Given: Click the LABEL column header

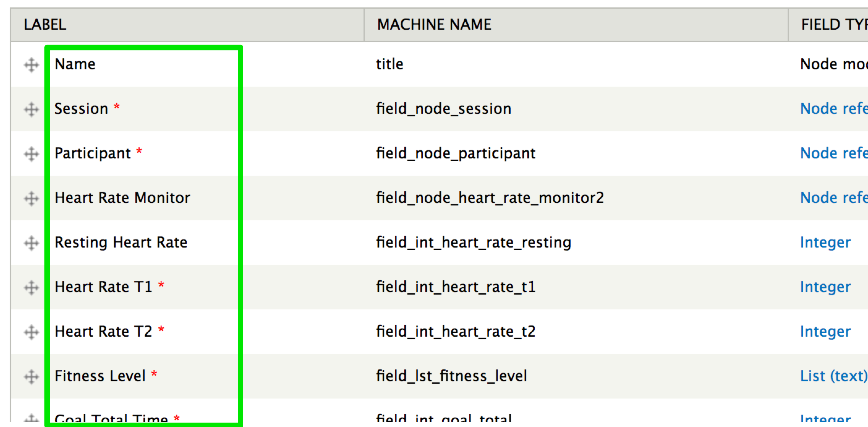Looking at the screenshot, I should click(45, 24).
